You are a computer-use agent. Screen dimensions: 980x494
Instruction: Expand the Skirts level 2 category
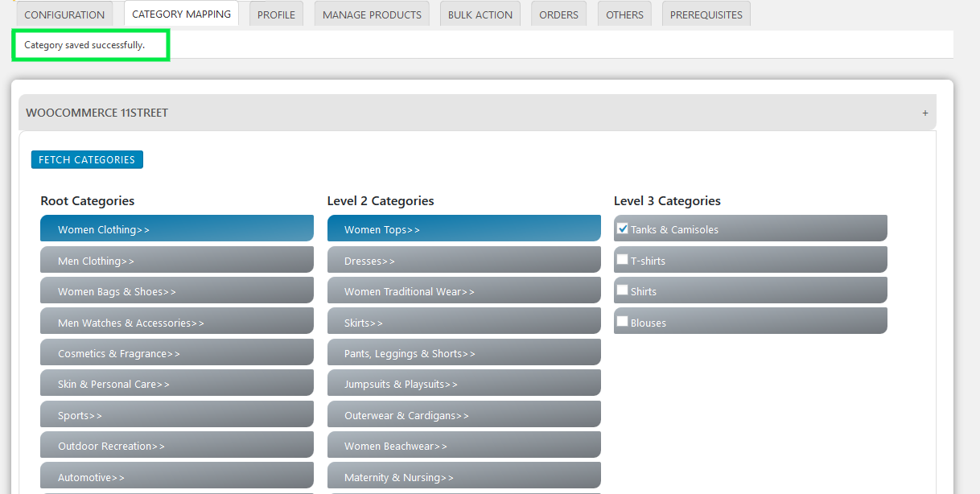pyautogui.click(x=464, y=322)
